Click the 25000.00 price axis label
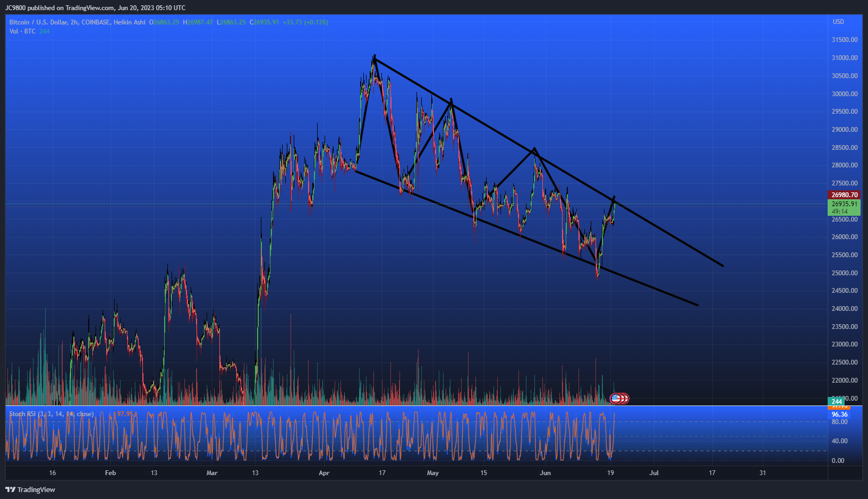Viewport: 868px width, 499px height. pos(845,273)
